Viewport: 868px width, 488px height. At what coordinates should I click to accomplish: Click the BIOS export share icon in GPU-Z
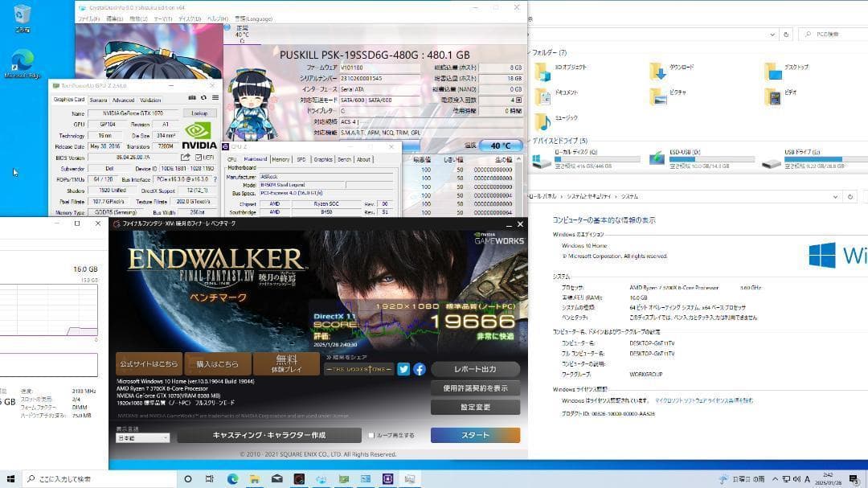(x=186, y=158)
